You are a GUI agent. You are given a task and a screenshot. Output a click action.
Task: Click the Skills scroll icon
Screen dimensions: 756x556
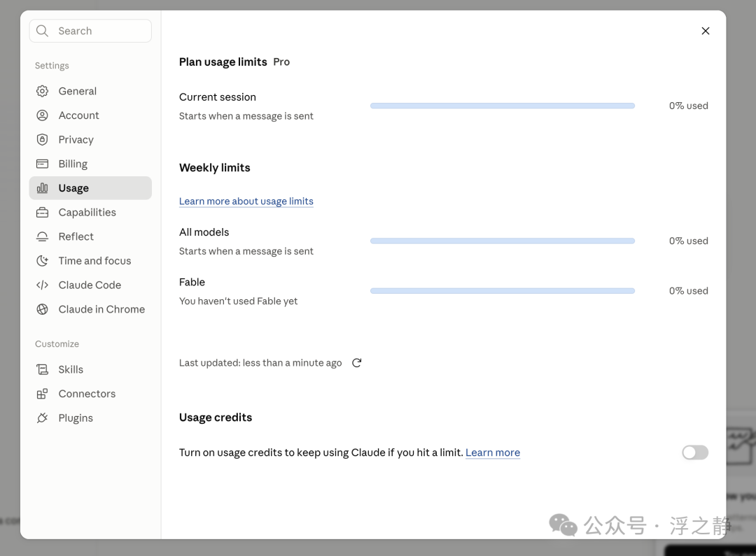coord(43,369)
